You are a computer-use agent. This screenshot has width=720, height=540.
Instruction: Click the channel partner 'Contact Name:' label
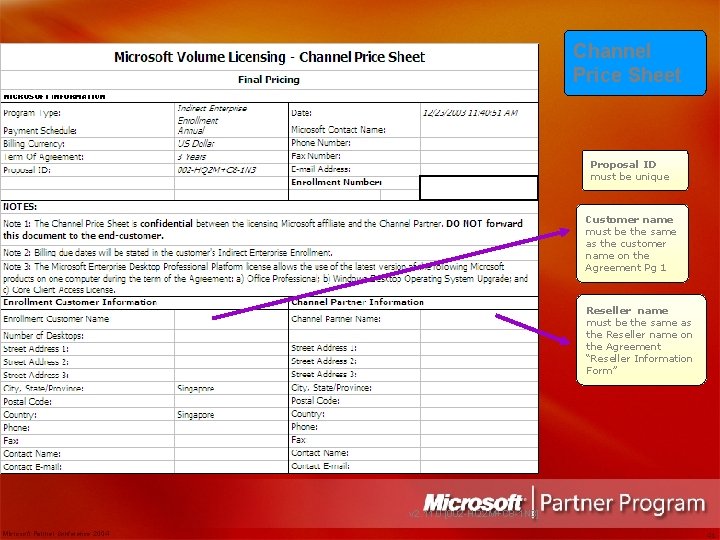320,453
